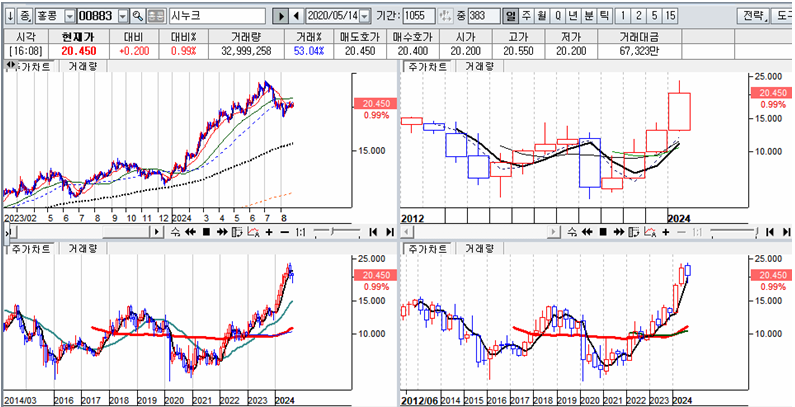The image size is (795, 407).
Task: Open 주가차트 tab in bottom-right chart
Action: tap(425, 247)
